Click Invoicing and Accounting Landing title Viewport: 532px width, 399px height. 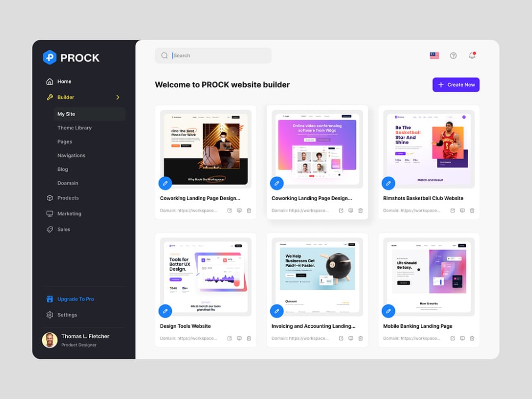tap(313, 326)
